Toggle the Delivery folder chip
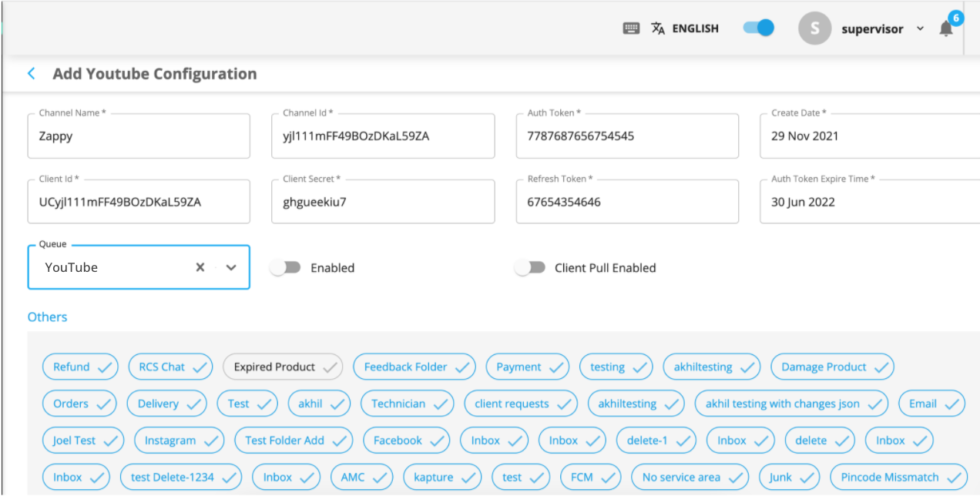The width and height of the screenshot is (980, 496). click(167, 404)
